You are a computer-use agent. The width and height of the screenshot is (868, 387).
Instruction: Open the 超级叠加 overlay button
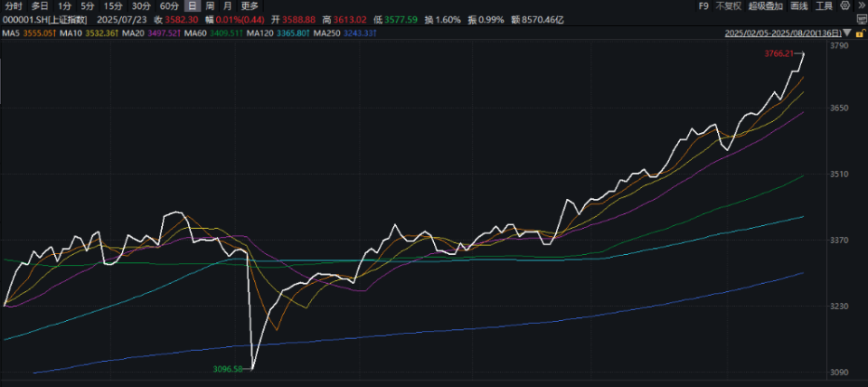766,5
